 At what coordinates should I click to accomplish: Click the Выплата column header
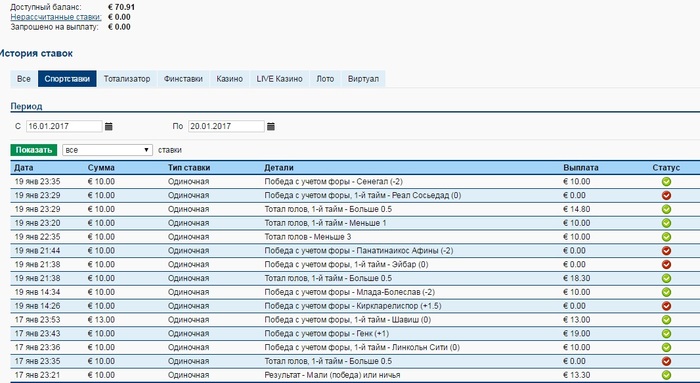pos(581,168)
